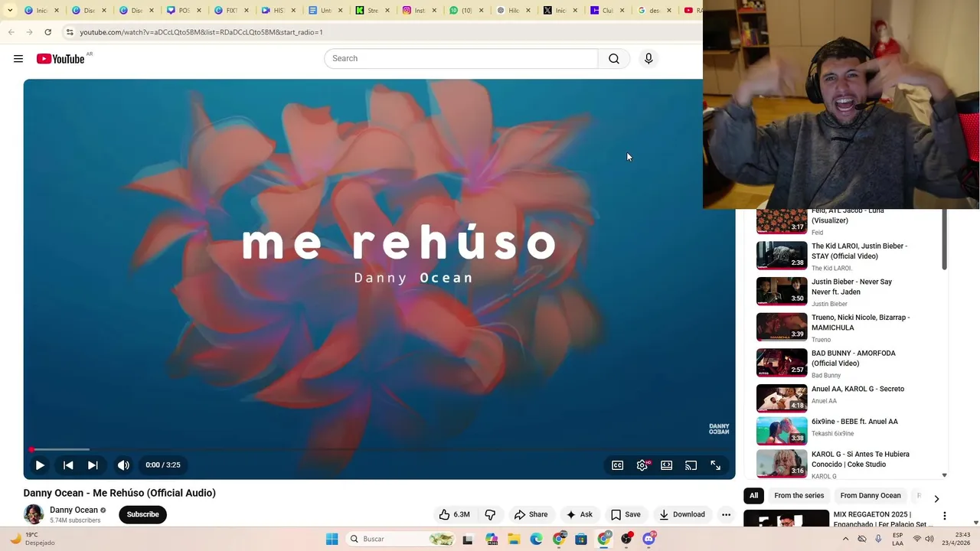Seek on the video progress bar
This screenshot has width=980, height=551.
(379, 449)
